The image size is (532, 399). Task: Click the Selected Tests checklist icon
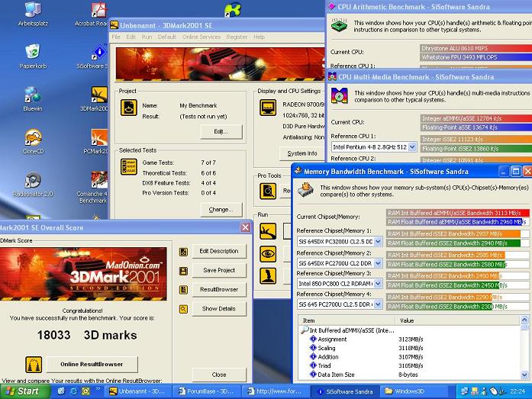129,167
